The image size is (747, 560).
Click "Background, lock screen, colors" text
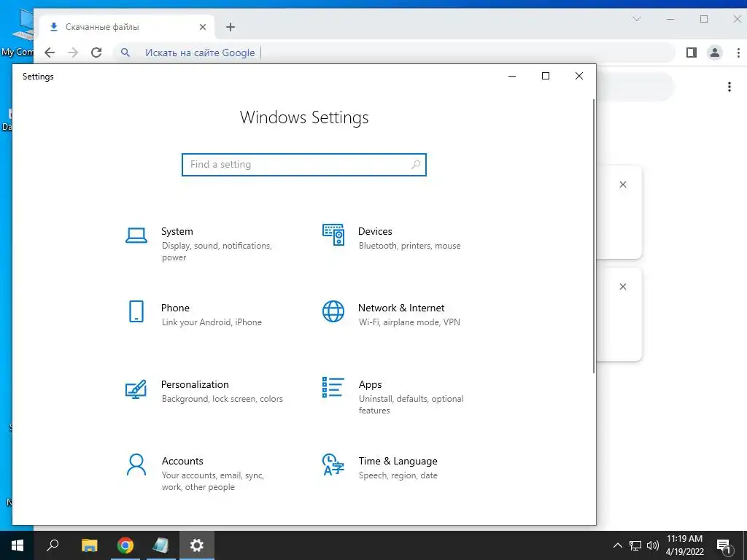(x=222, y=399)
